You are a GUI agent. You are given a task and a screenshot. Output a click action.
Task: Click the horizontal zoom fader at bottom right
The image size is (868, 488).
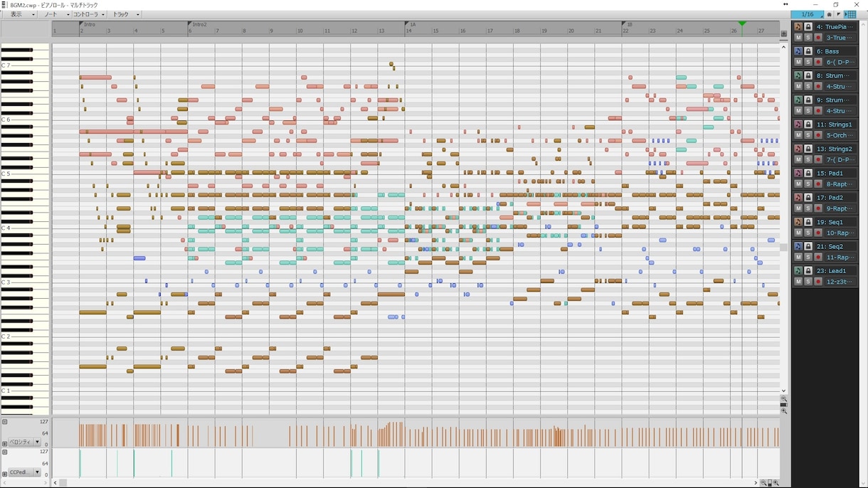[770, 483]
